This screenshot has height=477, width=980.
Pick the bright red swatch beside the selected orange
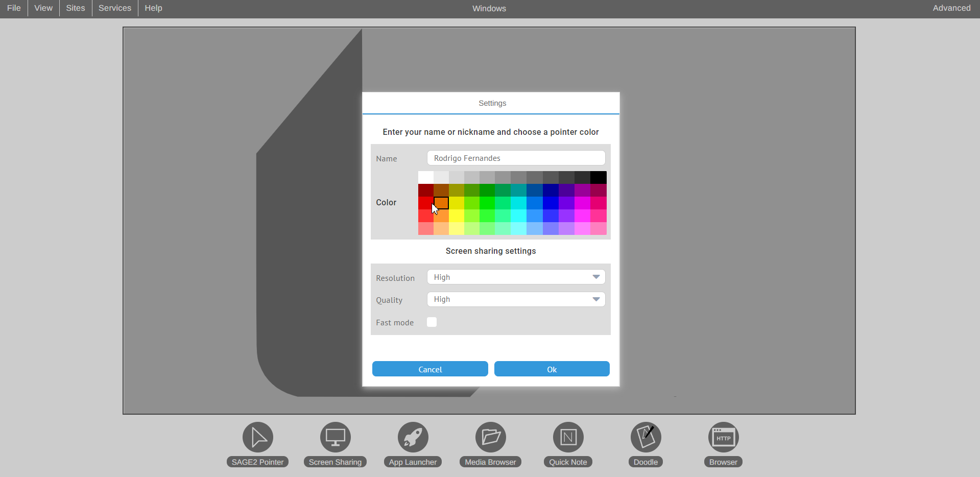coord(425,203)
